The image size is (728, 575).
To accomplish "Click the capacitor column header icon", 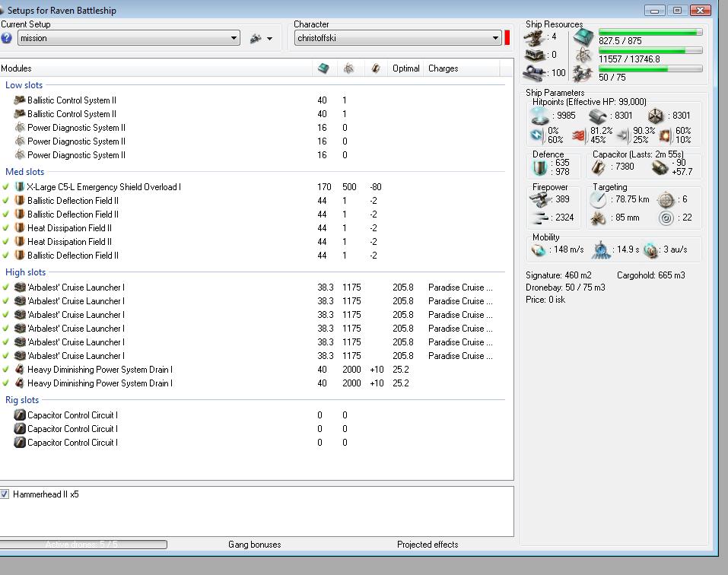I will (x=375, y=68).
